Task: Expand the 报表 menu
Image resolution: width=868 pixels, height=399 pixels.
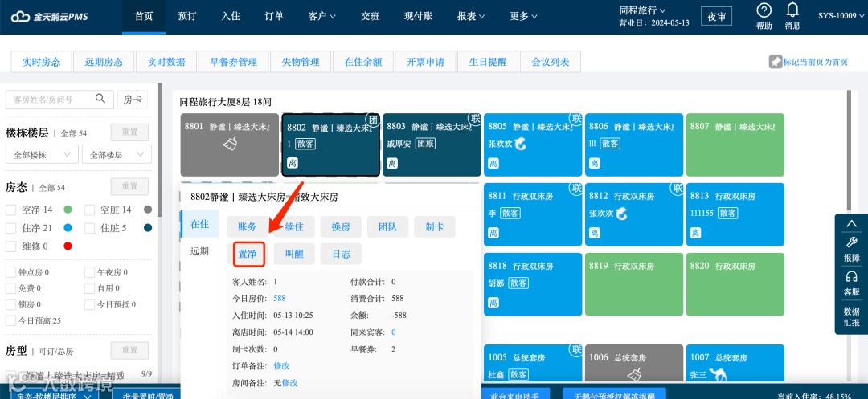Action: click(x=470, y=17)
